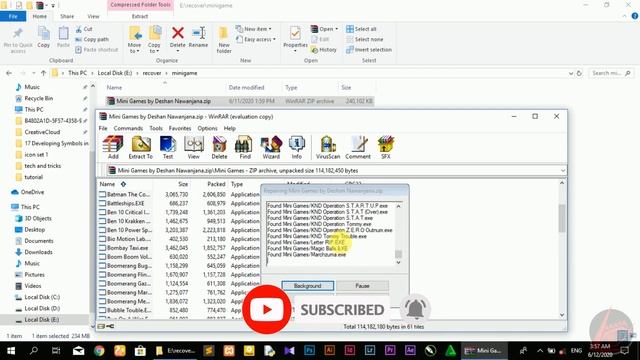Open the Move to dropdown in ribbon
Image resolution: width=640 pixels, height=360 pixels.
click(134, 40)
